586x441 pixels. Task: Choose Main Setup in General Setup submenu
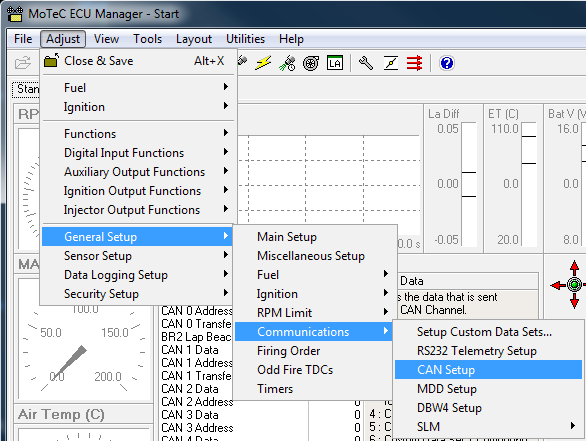315,237
